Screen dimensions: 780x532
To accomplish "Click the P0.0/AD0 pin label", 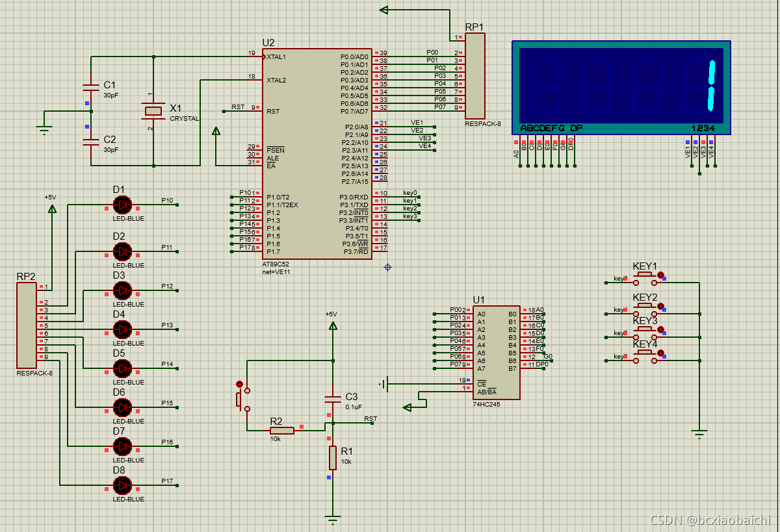I will (354, 57).
